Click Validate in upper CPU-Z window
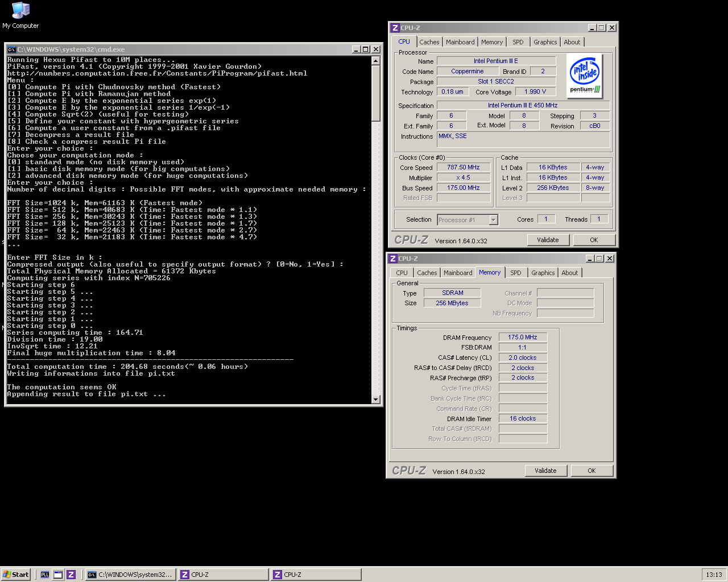 pos(548,240)
